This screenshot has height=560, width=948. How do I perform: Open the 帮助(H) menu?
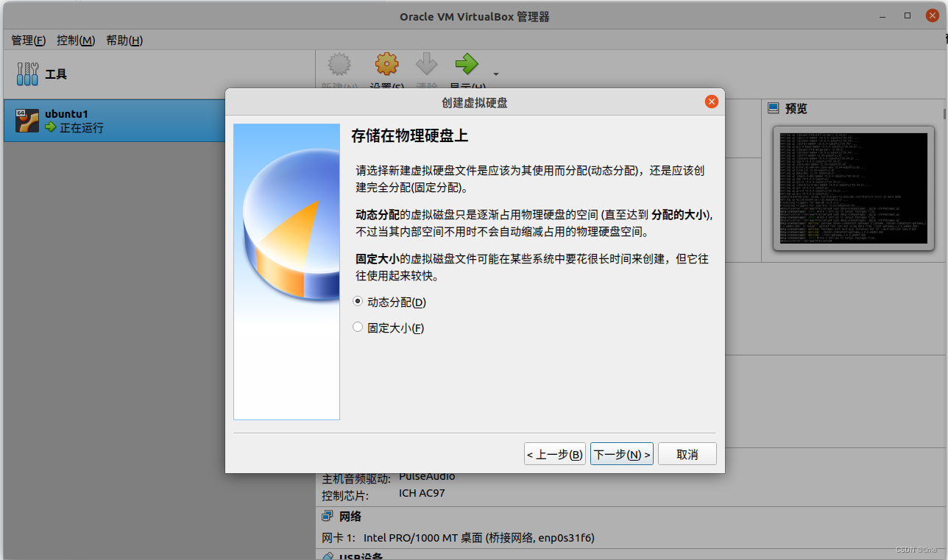[124, 40]
